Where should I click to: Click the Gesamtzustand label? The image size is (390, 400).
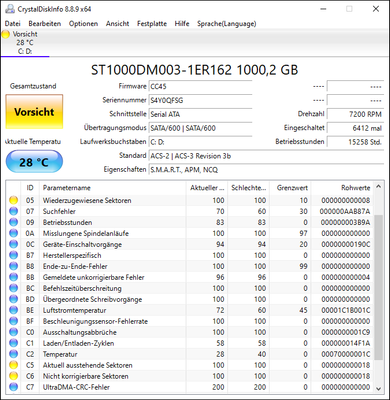[x=33, y=86]
